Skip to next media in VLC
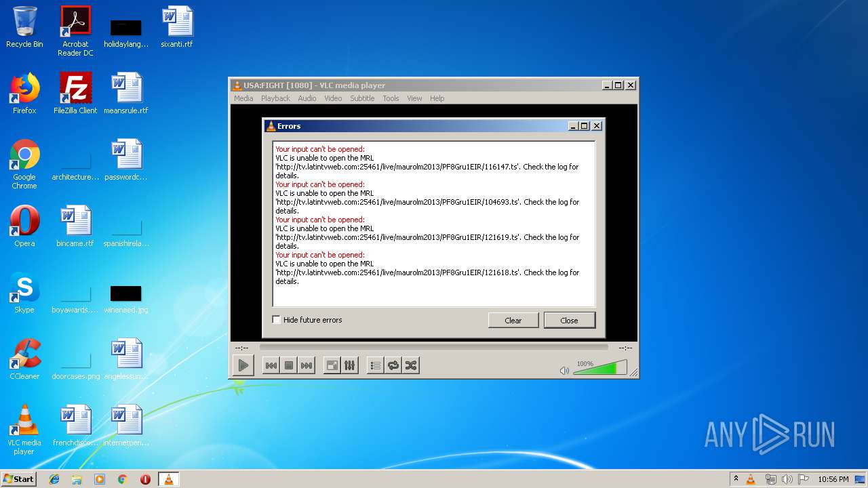Screen dimensions: 868x488 [307, 365]
